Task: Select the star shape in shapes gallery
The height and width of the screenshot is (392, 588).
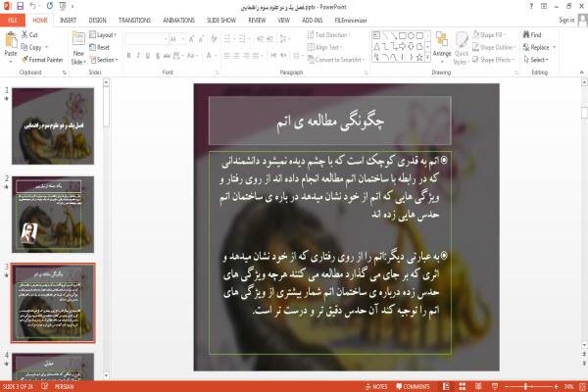Action: click(419, 58)
